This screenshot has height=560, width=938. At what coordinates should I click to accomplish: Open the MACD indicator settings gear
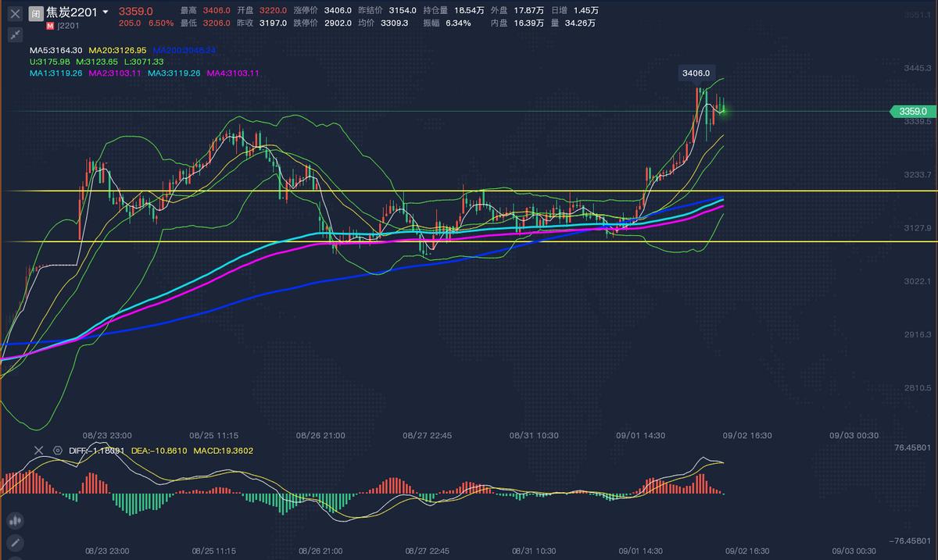57,451
